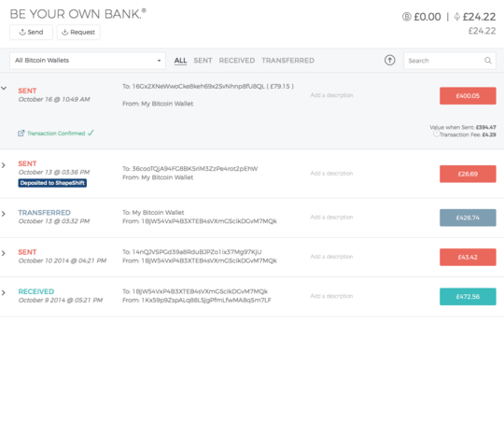Open transaction confirmed external link icon
The height and width of the screenshot is (422, 504).
tap(21, 134)
